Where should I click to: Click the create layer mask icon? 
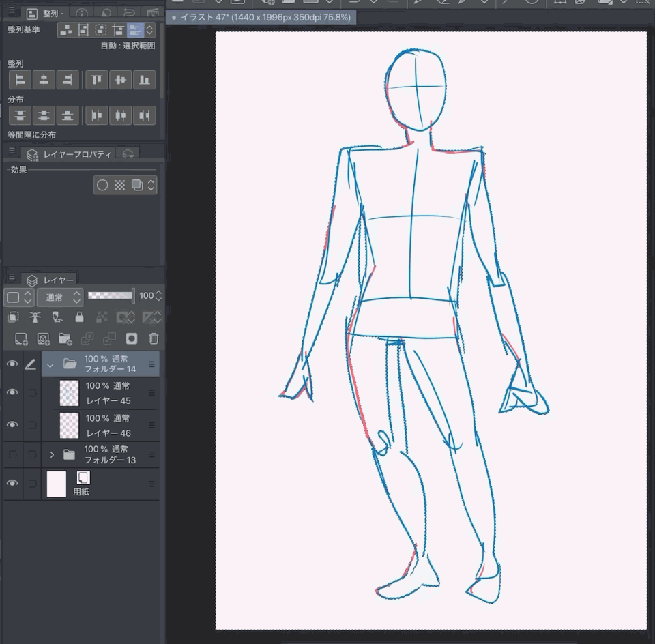(132, 338)
